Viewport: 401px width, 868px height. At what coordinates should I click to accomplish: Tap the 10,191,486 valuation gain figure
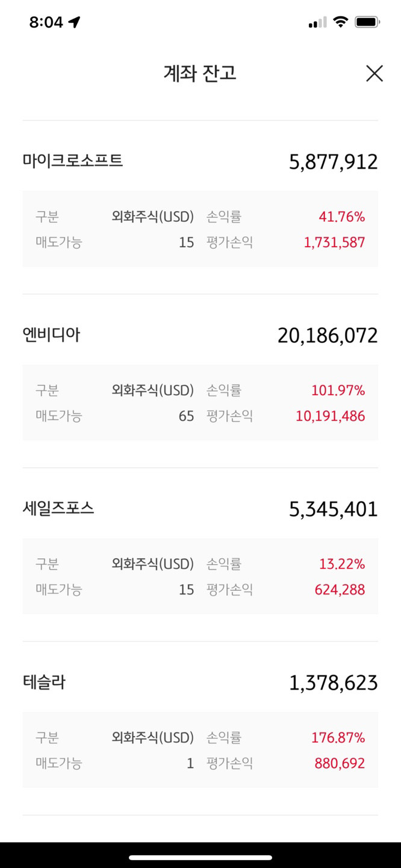pos(331,416)
